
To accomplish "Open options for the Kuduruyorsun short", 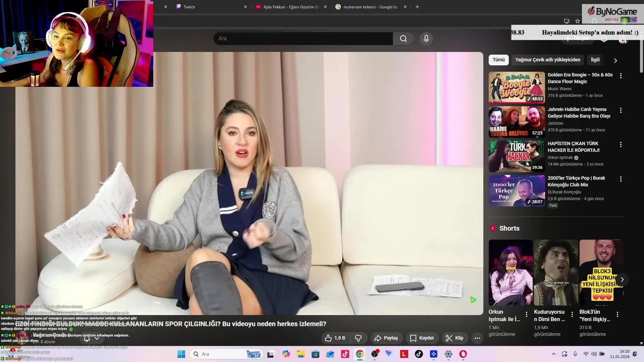I will tap(572, 315).
